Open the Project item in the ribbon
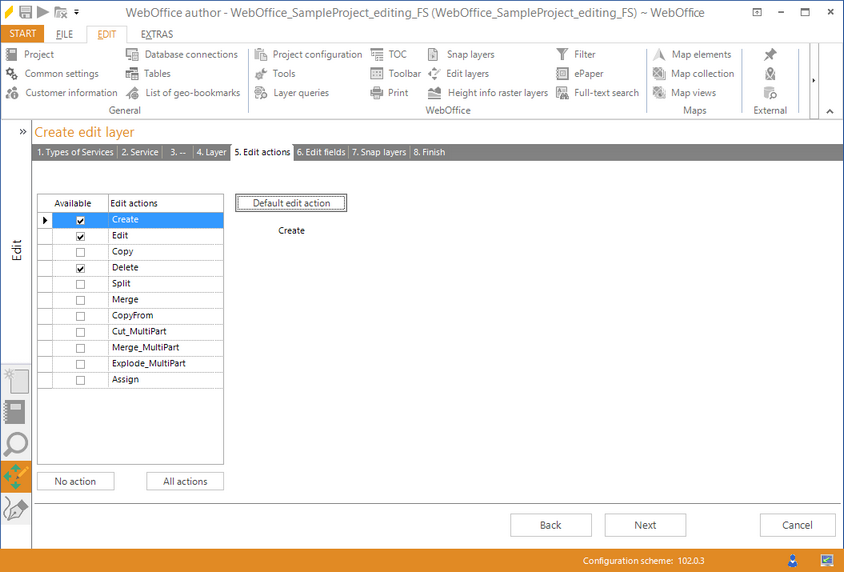 click(x=30, y=54)
